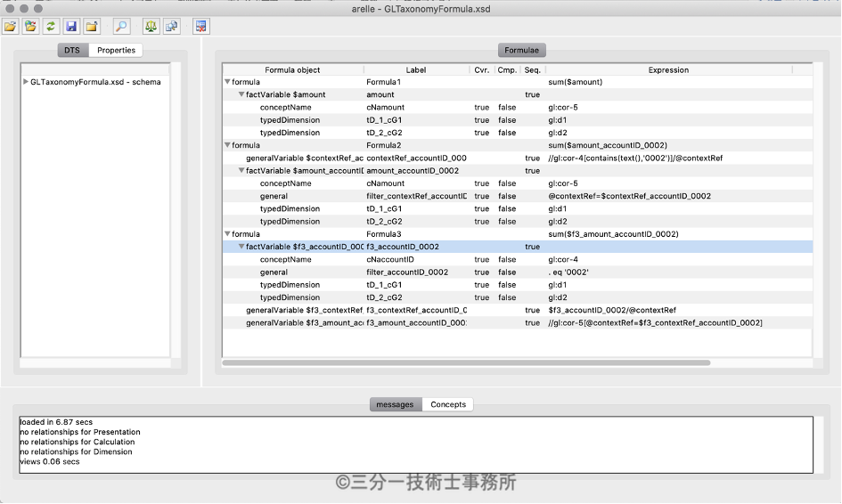Image resolution: width=842 pixels, height=504 pixels.
Task: Switch to the DTS tab
Action: [x=72, y=50]
